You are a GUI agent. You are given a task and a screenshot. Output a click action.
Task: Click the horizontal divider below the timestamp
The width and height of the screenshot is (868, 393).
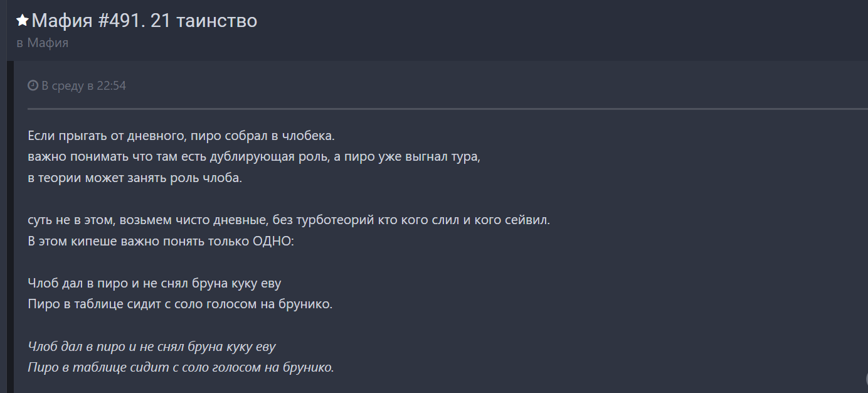pos(439,109)
